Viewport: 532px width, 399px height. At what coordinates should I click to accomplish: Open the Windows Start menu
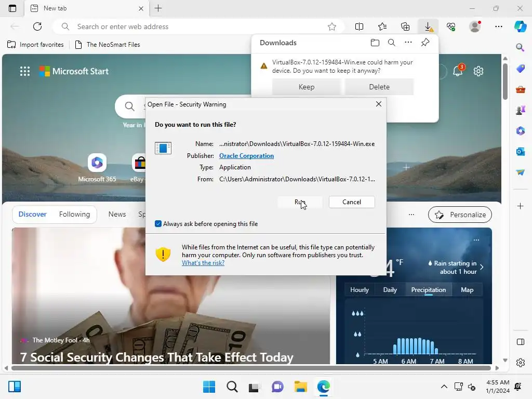click(209, 387)
